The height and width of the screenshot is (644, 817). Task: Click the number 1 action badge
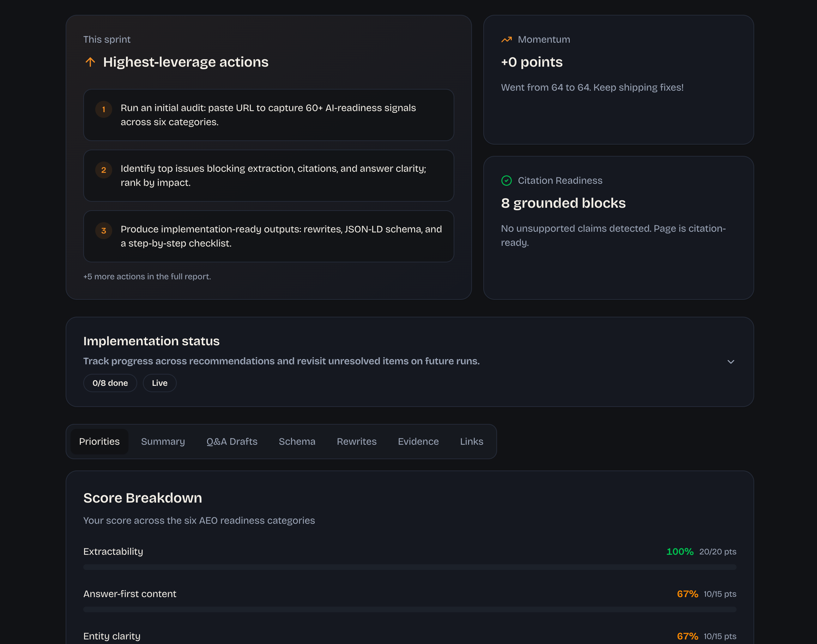104,109
